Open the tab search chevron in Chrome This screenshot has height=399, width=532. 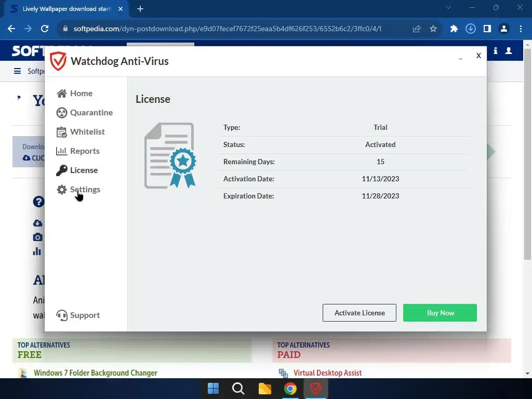tap(448, 7)
